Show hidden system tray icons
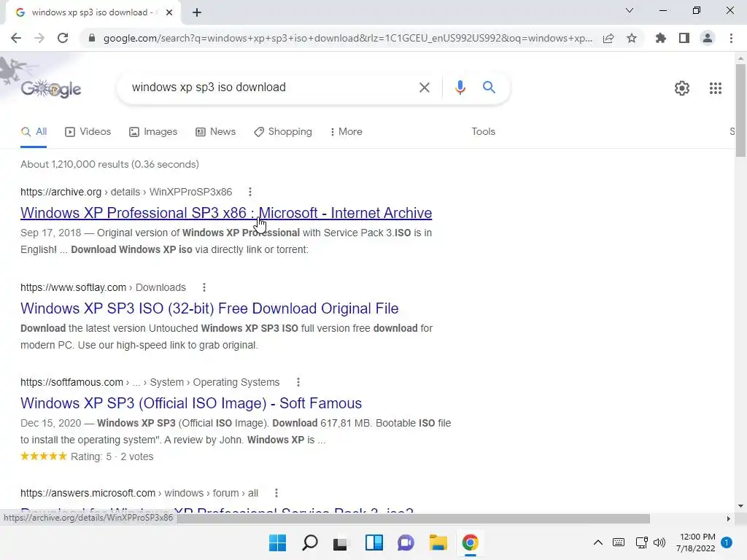This screenshot has width=747, height=560. (598, 542)
